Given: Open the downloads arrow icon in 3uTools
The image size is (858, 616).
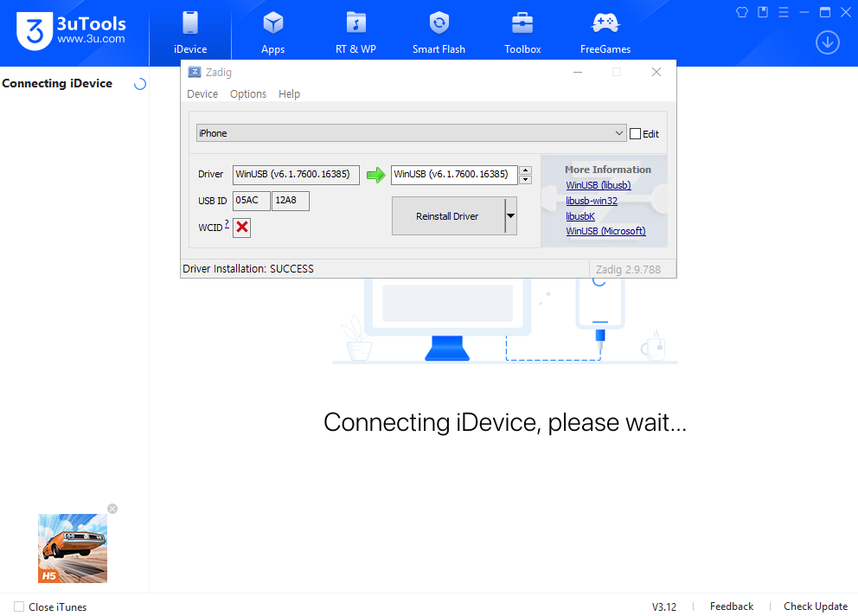Looking at the screenshot, I should (828, 42).
